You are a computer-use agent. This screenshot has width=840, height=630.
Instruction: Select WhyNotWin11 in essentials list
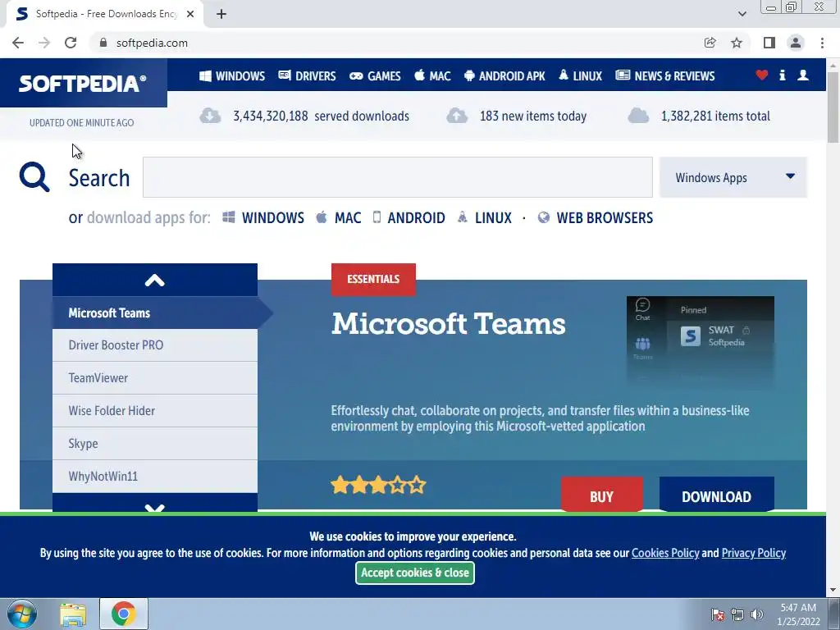click(155, 477)
